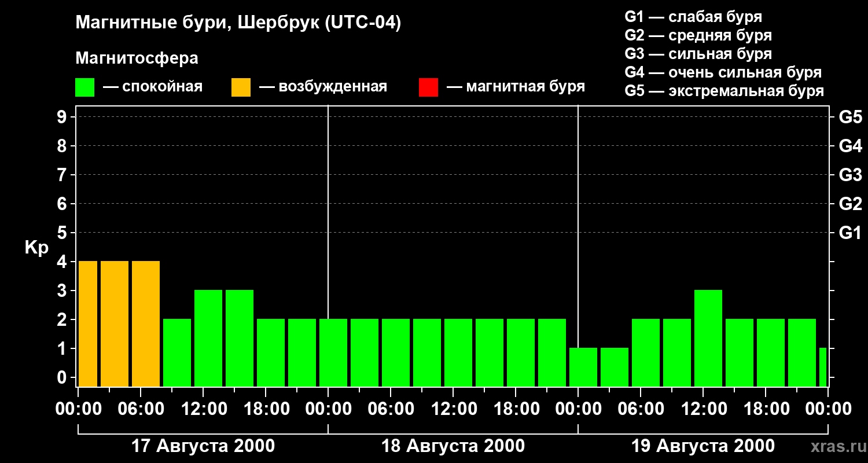Click the '00:00' label at chart's right end

click(x=827, y=409)
